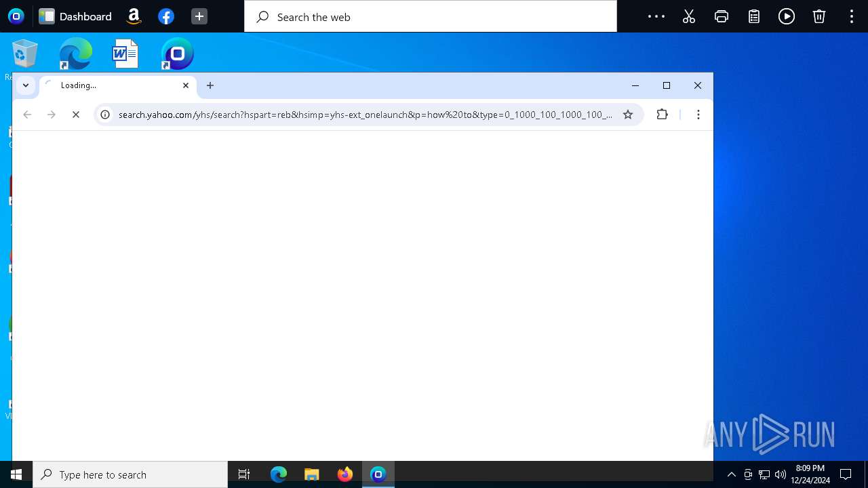Click Type here to search taskbar box

pos(130,474)
